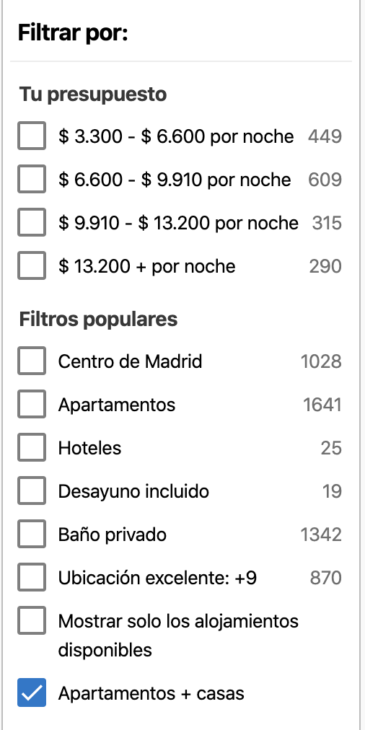Click the 1641 count next to Apartamentos

point(322,405)
